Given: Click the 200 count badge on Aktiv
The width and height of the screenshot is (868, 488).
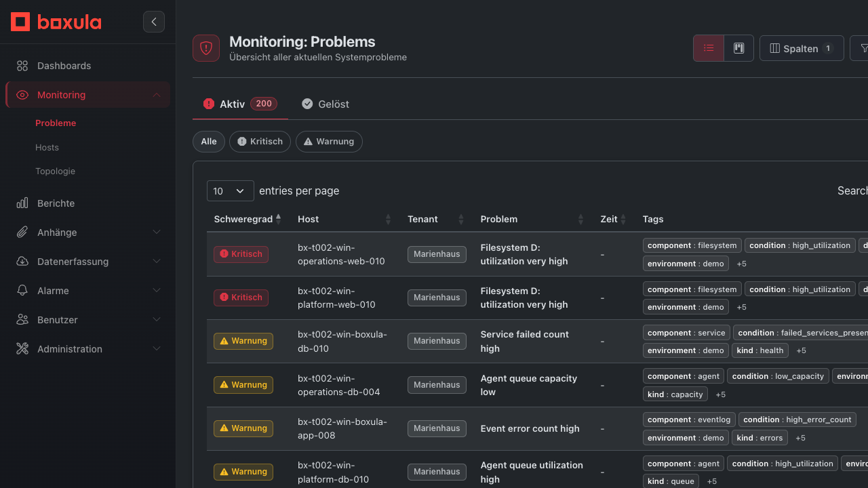Looking at the screenshot, I should pyautogui.click(x=264, y=104).
